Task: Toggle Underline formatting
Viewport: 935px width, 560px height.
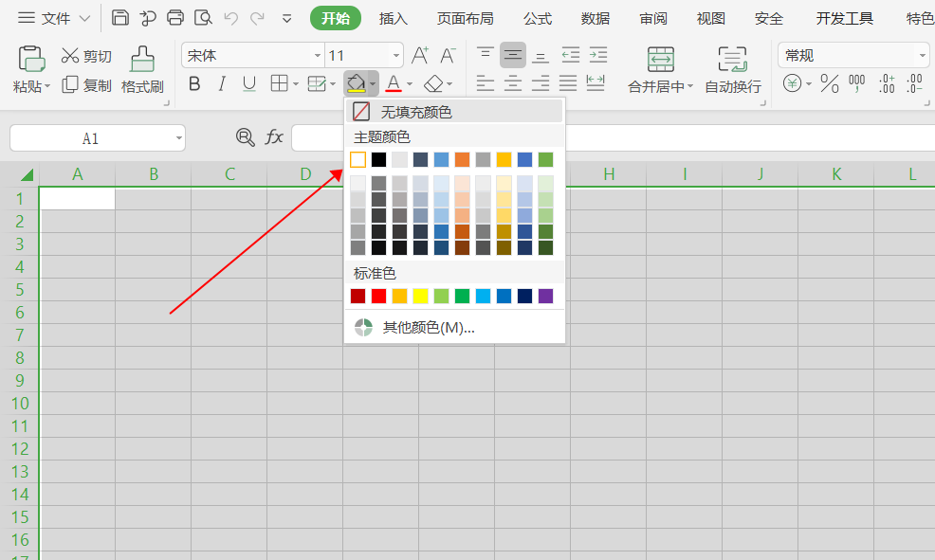Action: 249,84
